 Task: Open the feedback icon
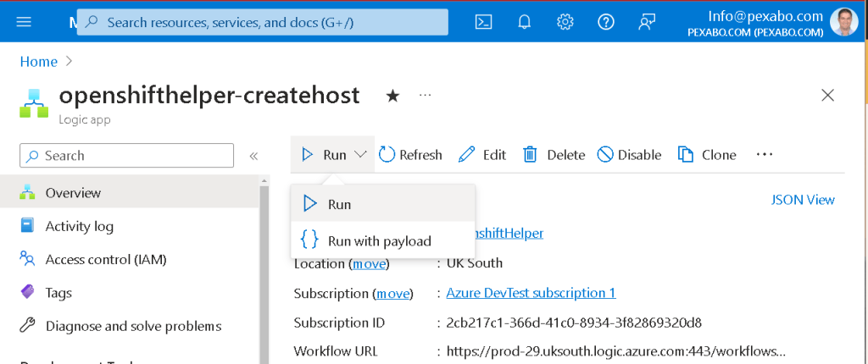[x=647, y=22]
